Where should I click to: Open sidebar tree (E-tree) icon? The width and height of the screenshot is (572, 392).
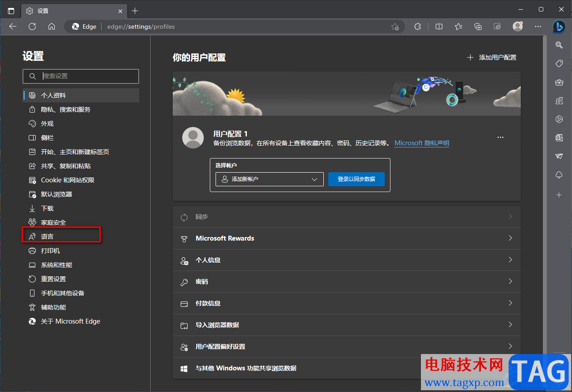click(559, 175)
